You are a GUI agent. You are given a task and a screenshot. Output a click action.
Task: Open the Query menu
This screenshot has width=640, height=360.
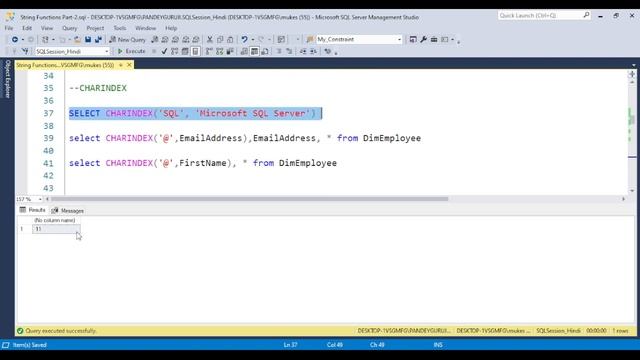[x=69, y=28]
